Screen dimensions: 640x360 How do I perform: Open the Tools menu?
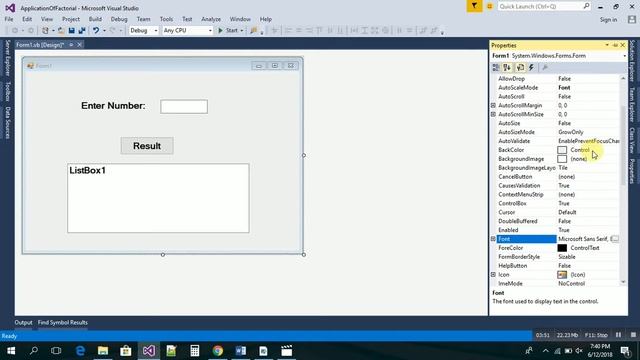point(166,19)
